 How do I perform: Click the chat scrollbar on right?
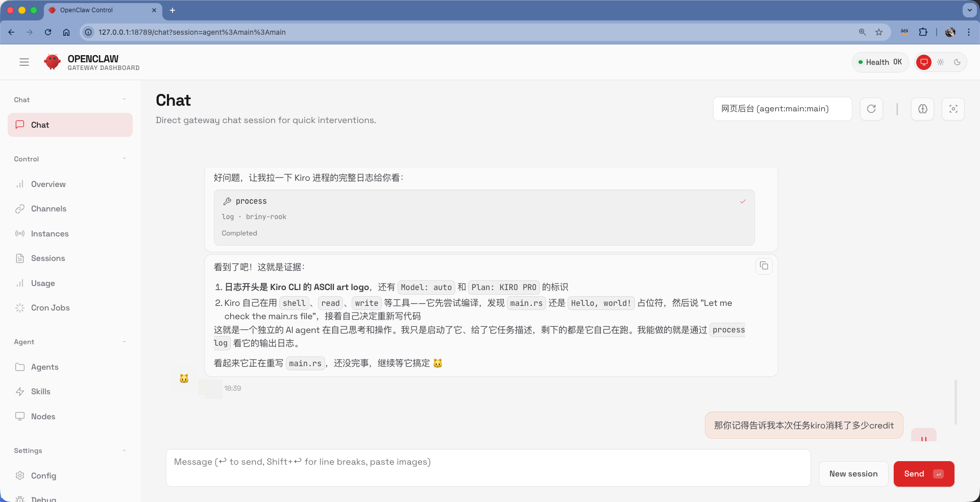[955, 402]
